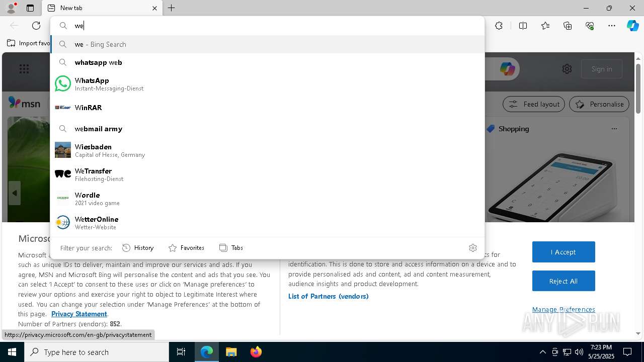Image resolution: width=644 pixels, height=362 pixels.
Task: Filter search by Favorites
Action: tap(186, 248)
